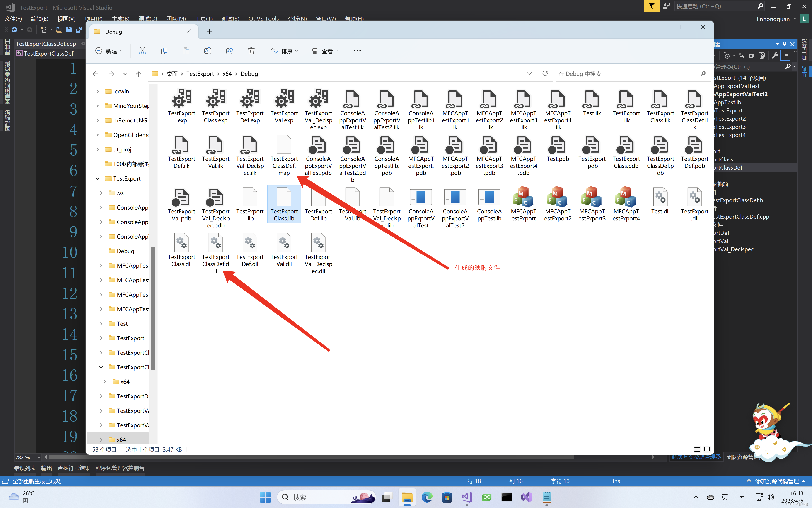Open the 编辑(E) menu
Screen dimensions: 812x508
click(x=40, y=18)
